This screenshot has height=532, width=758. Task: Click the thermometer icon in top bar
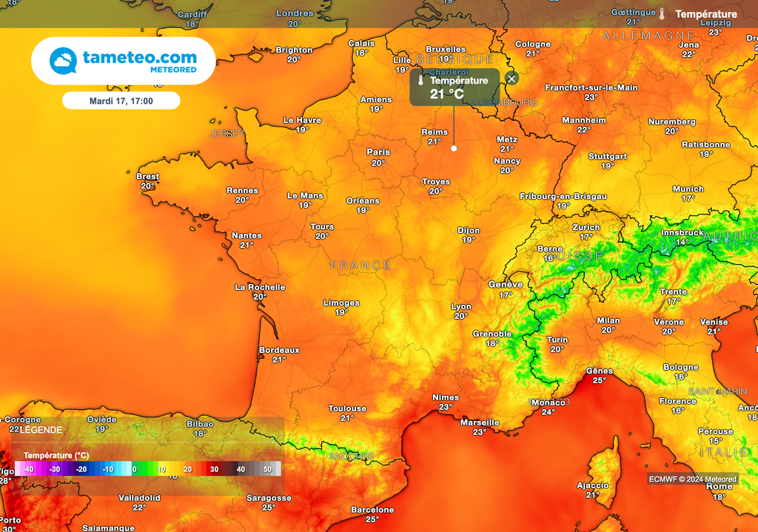point(662,14)
